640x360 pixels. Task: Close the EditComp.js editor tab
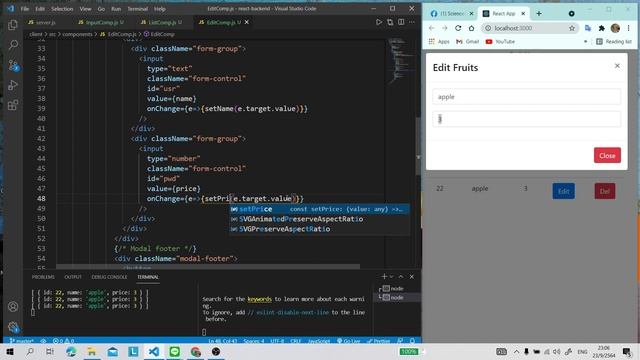click(x=247, y=22)
